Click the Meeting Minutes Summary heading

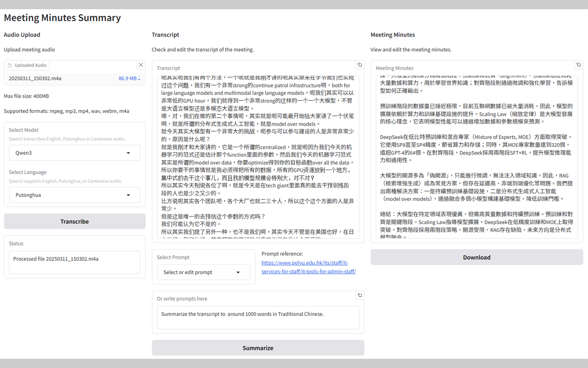point(62,18)
